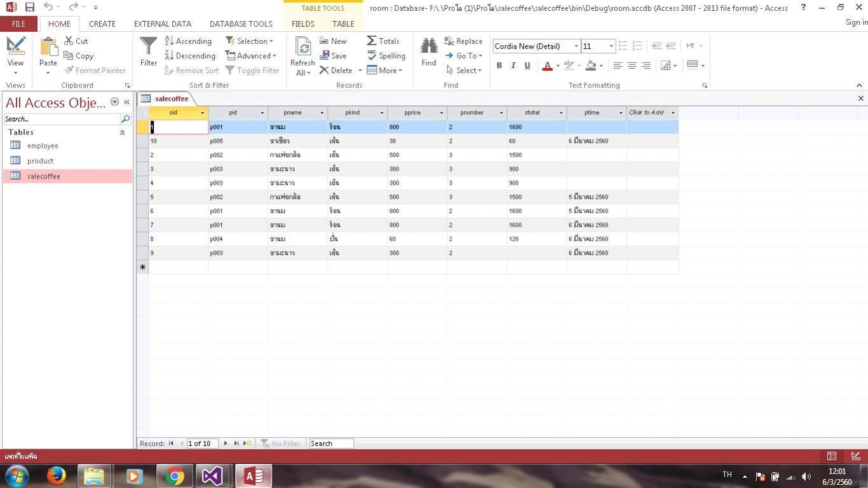Click the Undo arrow in title bar
The width and height of the screenshot is (868, 488).
(48, 8)
